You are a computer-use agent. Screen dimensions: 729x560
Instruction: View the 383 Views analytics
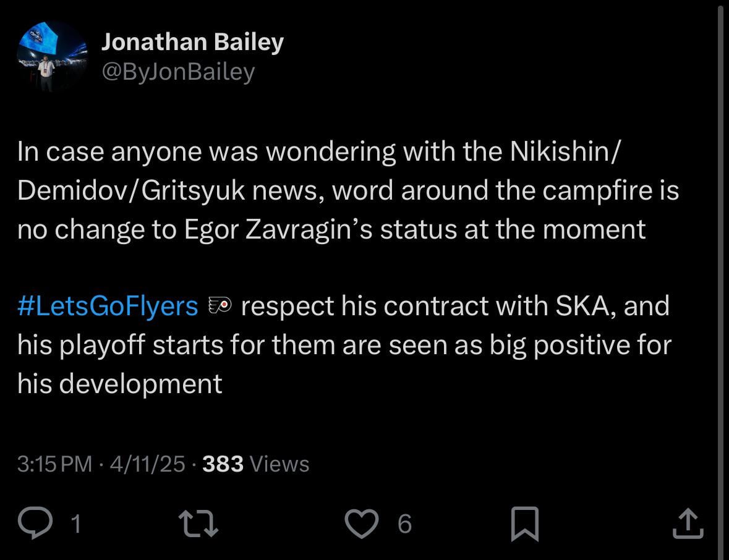256,464
